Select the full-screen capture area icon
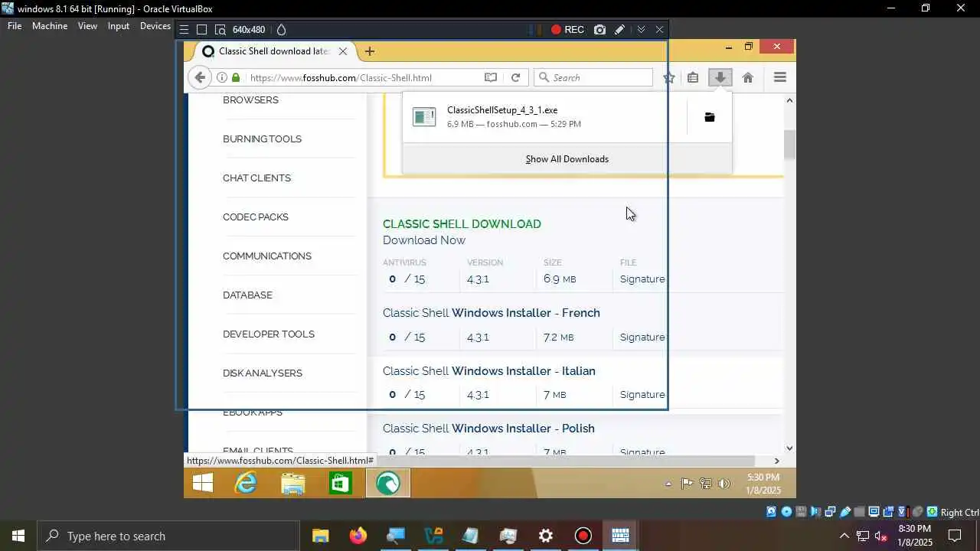Image resolution: width=980 pixels, height=551 pixels. pyautogui.click(x=202, y=30)
